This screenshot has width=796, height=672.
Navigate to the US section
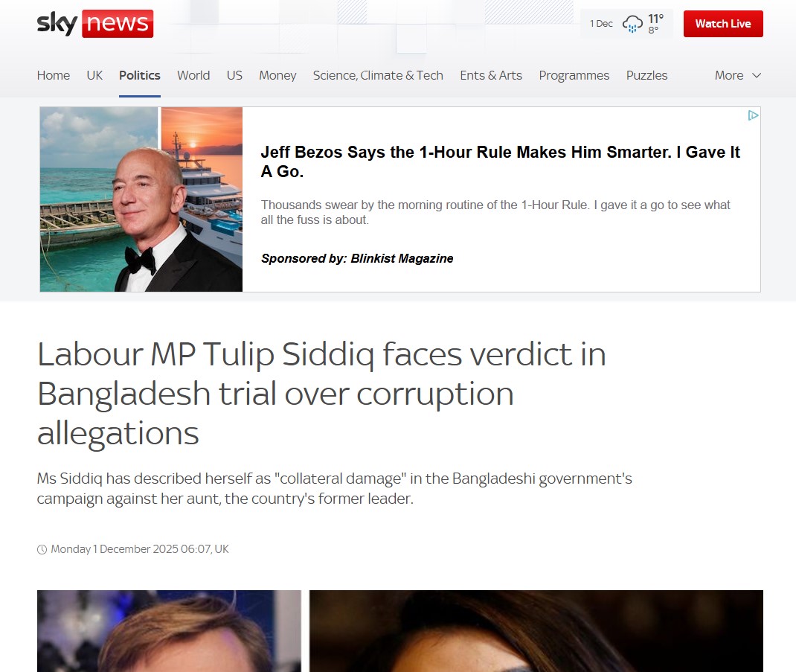tap(234, 75)
